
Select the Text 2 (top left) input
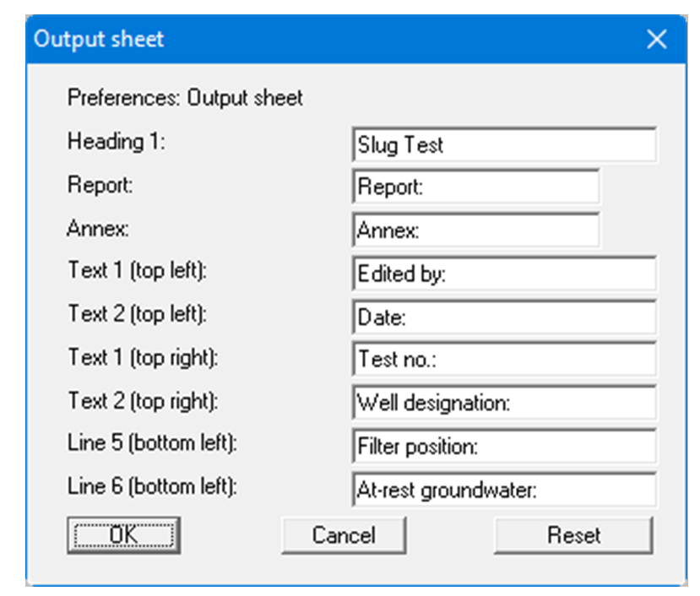point(505,315)
